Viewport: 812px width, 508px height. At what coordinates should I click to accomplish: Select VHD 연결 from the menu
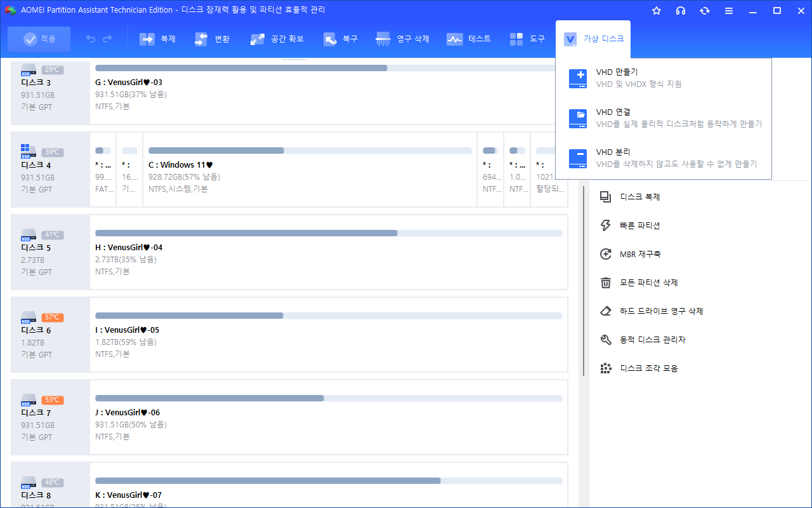(664, 118)
